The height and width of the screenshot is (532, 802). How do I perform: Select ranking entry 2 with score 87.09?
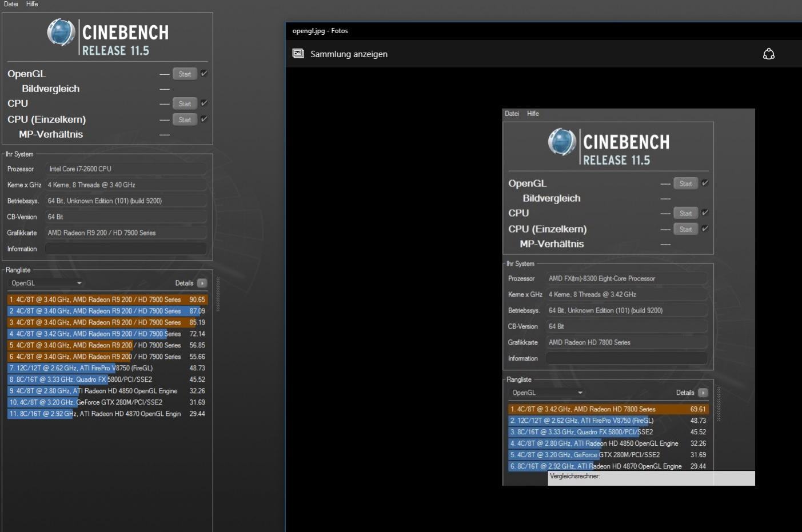tap(107, 311)
